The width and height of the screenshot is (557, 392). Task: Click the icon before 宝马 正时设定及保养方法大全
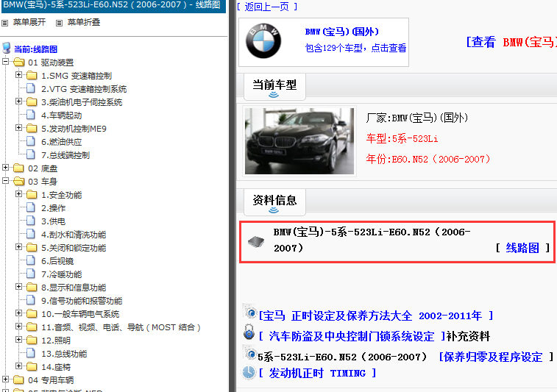click(250, 312)
